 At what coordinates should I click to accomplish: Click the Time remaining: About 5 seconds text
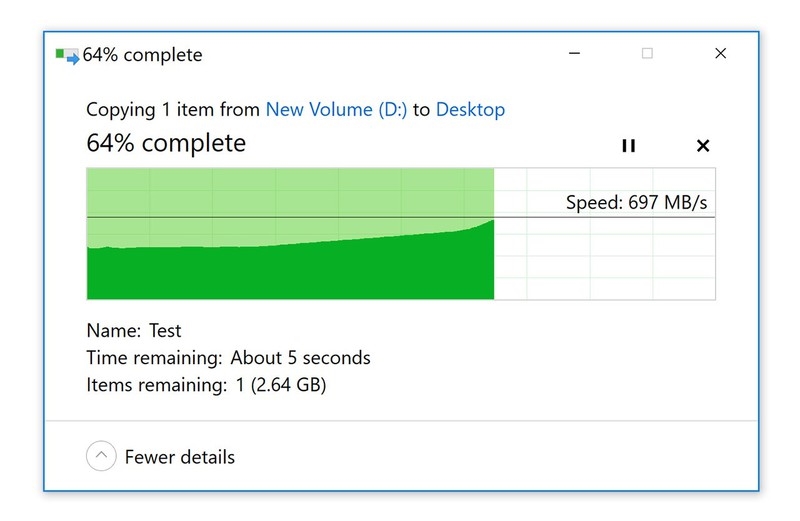[x=228, y=358]
